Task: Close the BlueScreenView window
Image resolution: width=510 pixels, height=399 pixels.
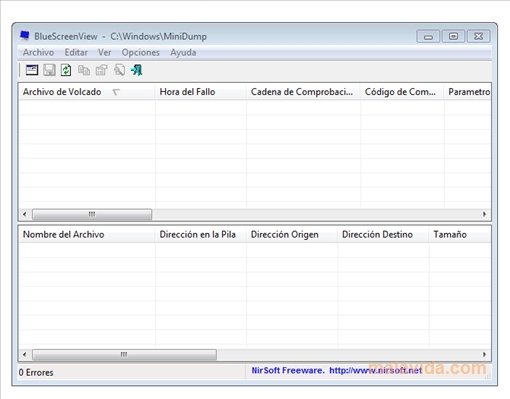Action: coord(479,36)
